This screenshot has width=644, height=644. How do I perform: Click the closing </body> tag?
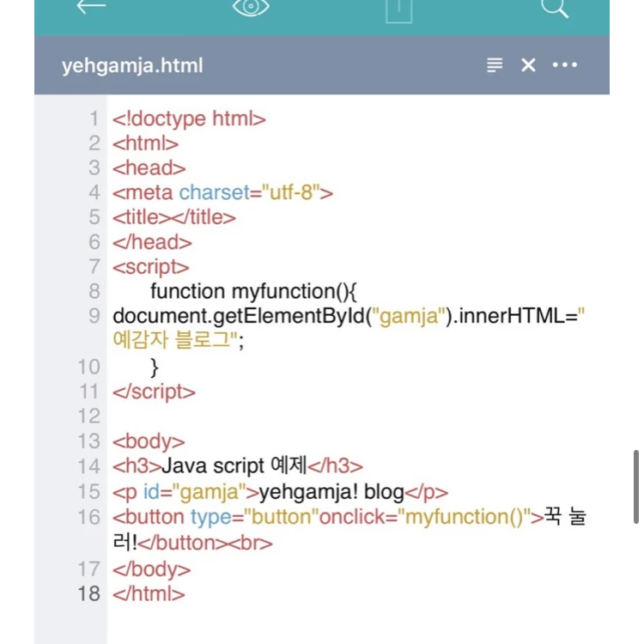pos(151,569)
